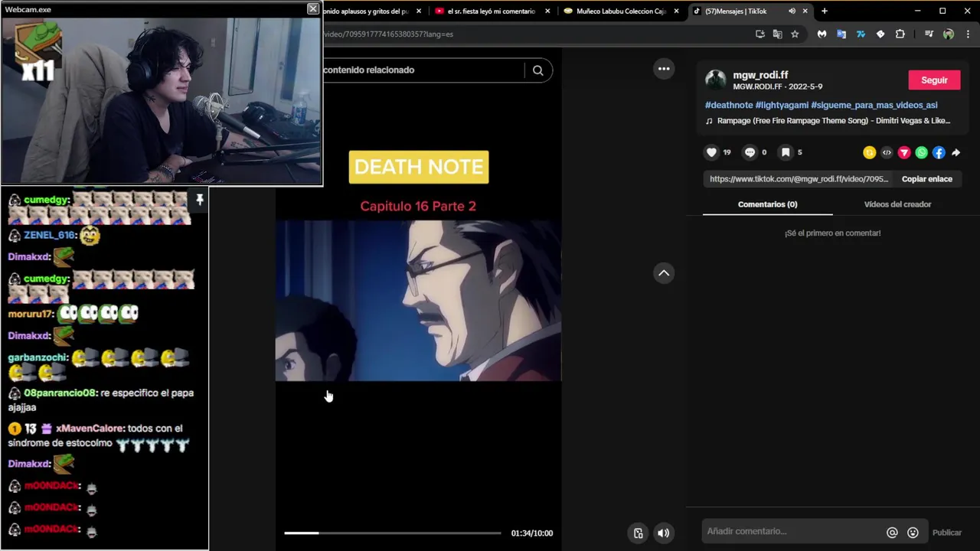Mute the video with the speaker icon
Image resolution: width=980 pixels, height=551 pixels.
[664, 533]
